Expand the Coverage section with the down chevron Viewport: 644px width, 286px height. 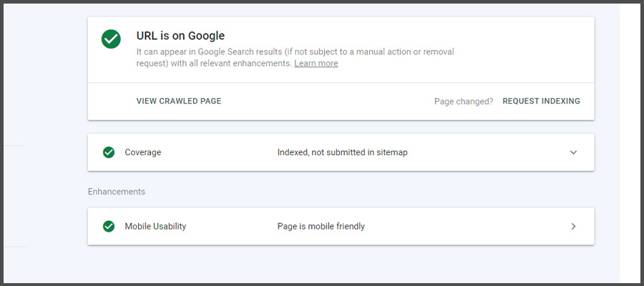(573, 152)
